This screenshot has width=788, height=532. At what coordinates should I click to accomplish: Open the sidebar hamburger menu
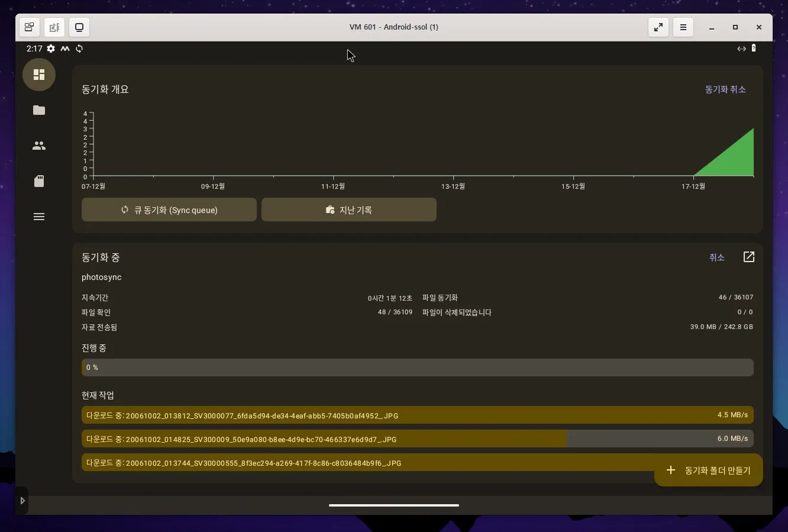[x=38, y=217]
